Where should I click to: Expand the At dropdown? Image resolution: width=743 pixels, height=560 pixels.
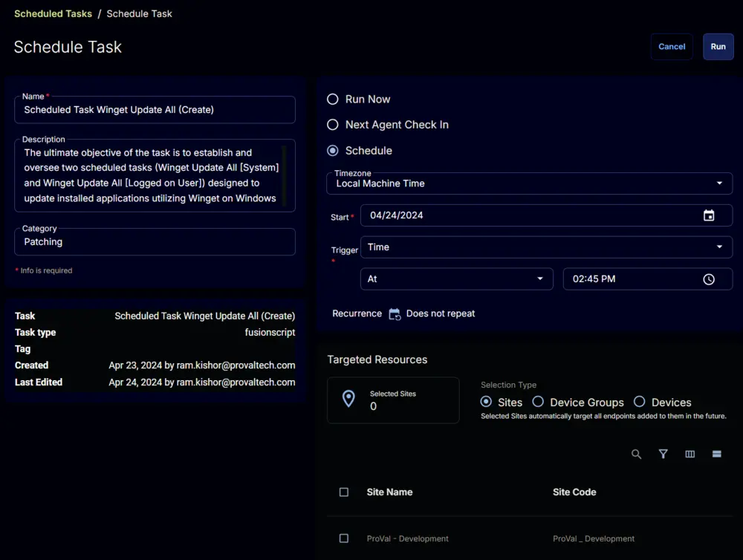456,279
